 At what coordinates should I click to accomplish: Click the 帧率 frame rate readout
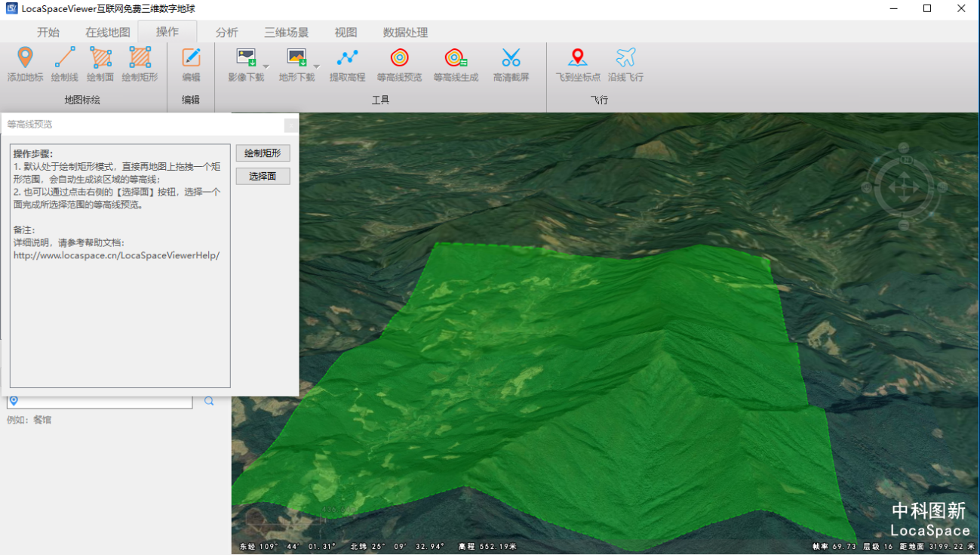click(x=834, y=547)
